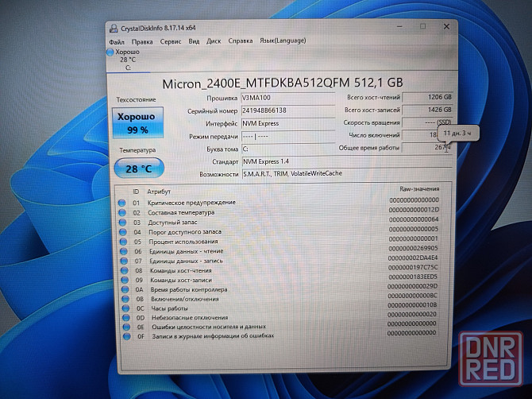Click raw value 000000002DA4E4
Viewport: 532px width, 399px height.
[x=413, y=258]
